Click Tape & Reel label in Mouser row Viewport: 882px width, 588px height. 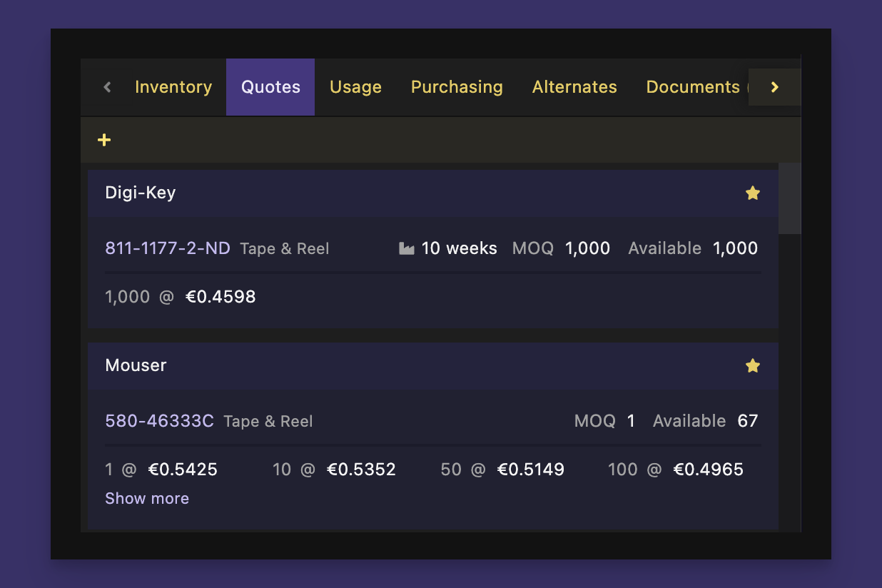268,422
